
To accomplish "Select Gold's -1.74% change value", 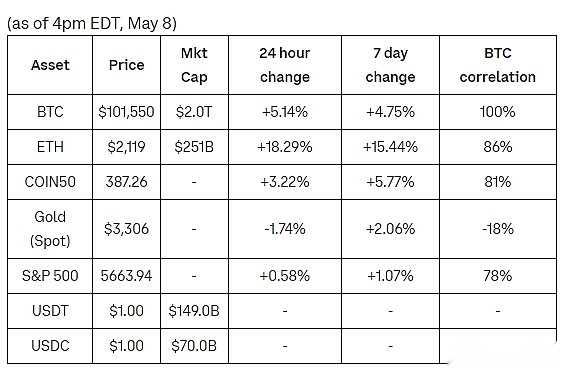I will (x=285, y=229).
